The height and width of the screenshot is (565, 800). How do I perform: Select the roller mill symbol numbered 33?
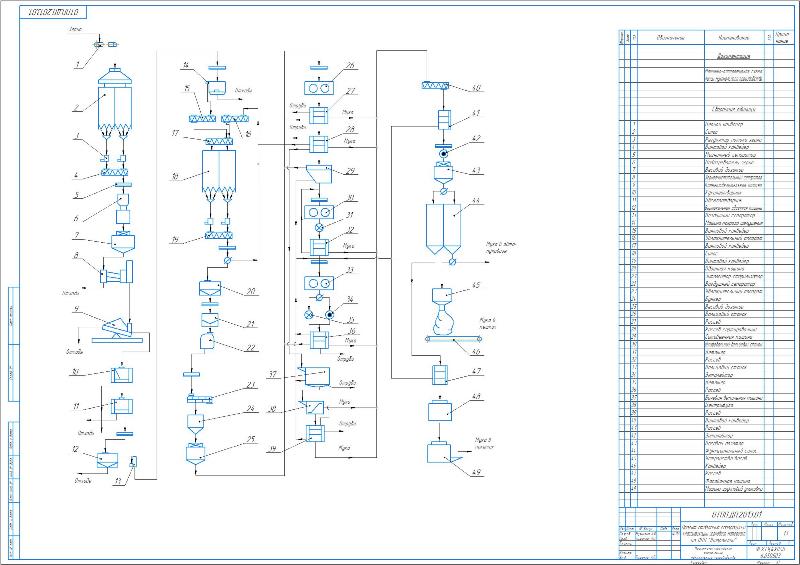319,283
